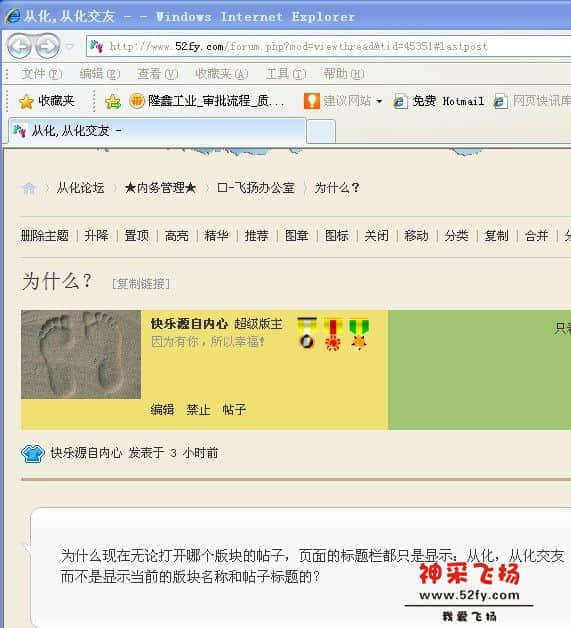Open a new blank tab
The height and width of the screenshot is (628, 571).
point(321,131)
